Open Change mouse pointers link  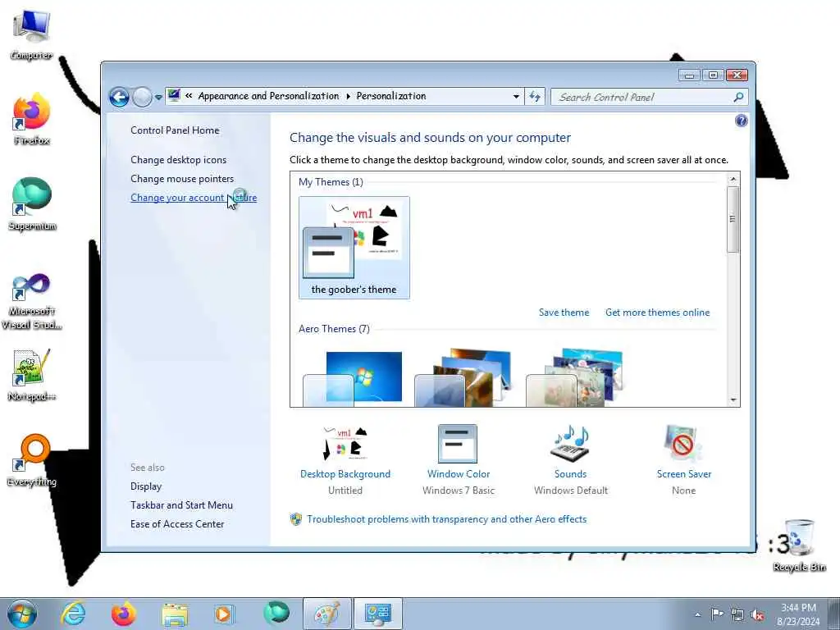[182, 178]
